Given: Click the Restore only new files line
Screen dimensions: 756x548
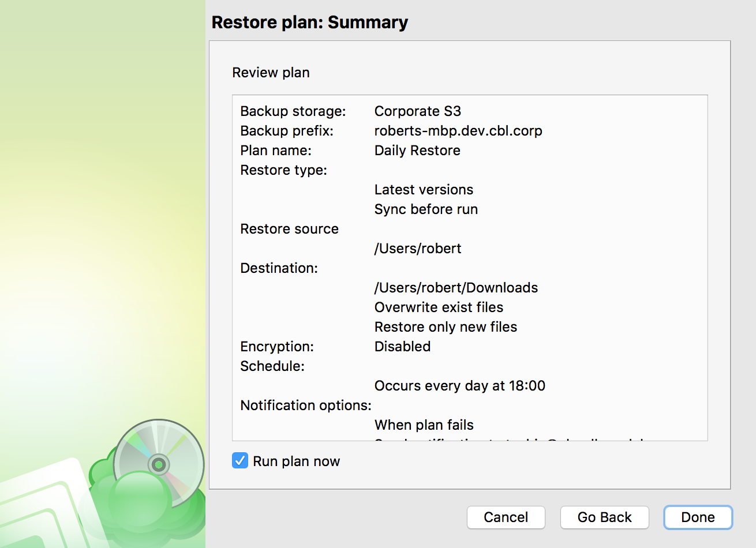Looking at the screenshot, I should [446, 327].
